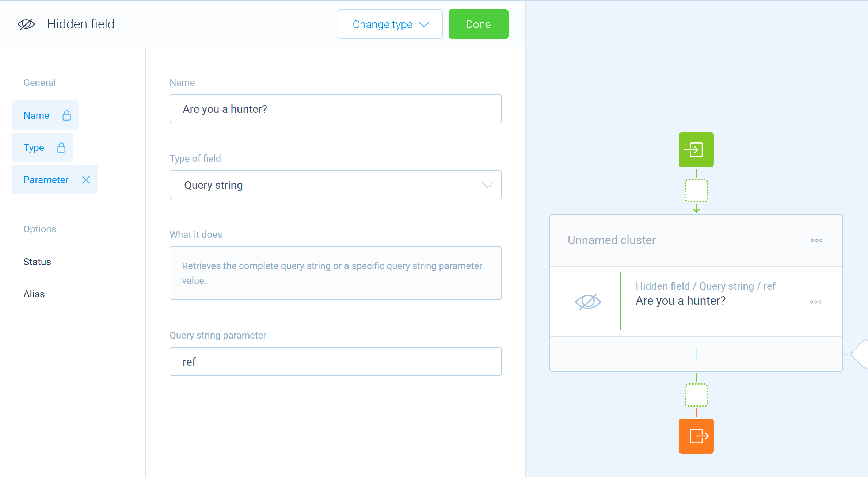
Task: Open options menu for hidden field block
Action: [x=816, y=302]
